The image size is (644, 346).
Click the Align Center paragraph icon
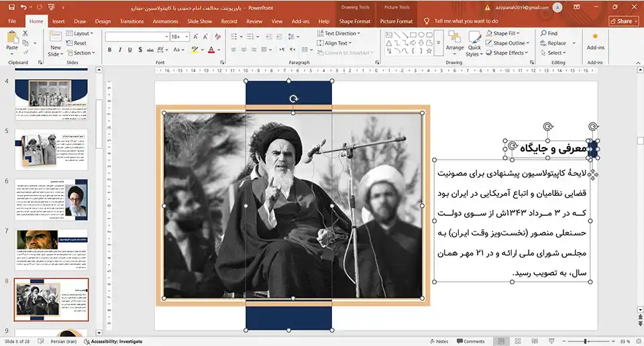(x=244, y=50)
